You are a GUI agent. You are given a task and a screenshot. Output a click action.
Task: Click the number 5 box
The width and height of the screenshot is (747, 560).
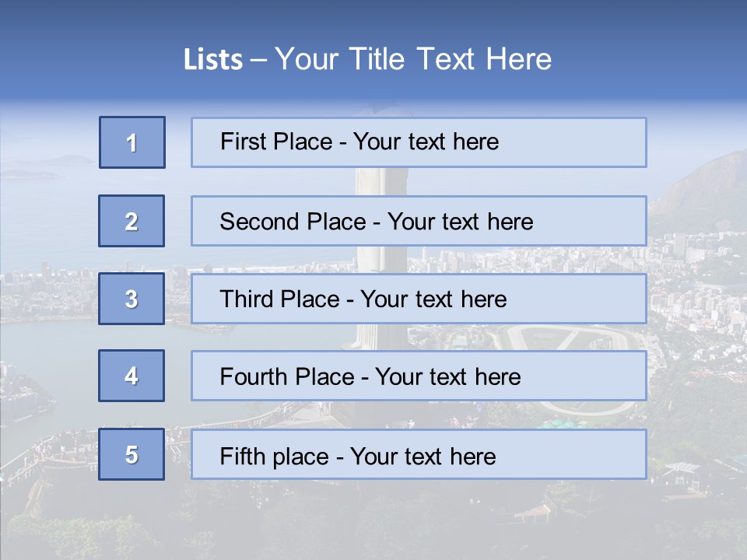[x=132, y=454]
